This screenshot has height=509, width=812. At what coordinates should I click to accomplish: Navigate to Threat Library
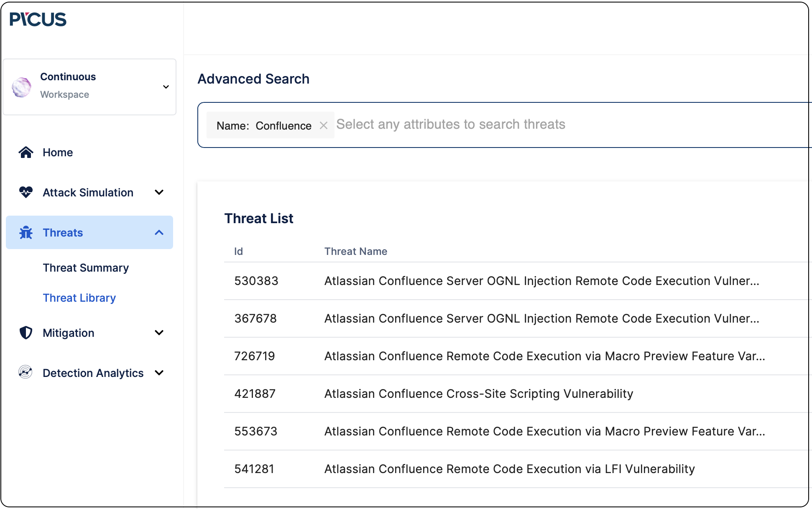79,298
